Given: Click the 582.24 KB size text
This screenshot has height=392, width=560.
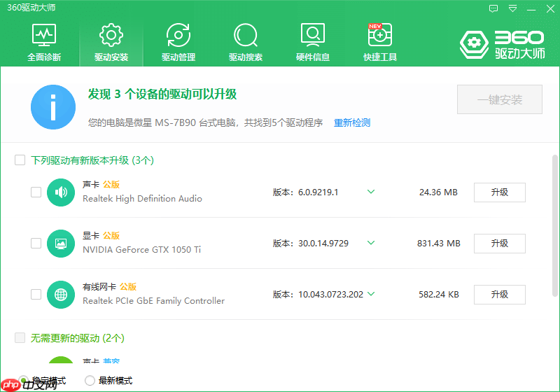Looking at the screenshot, I should 439,295.
